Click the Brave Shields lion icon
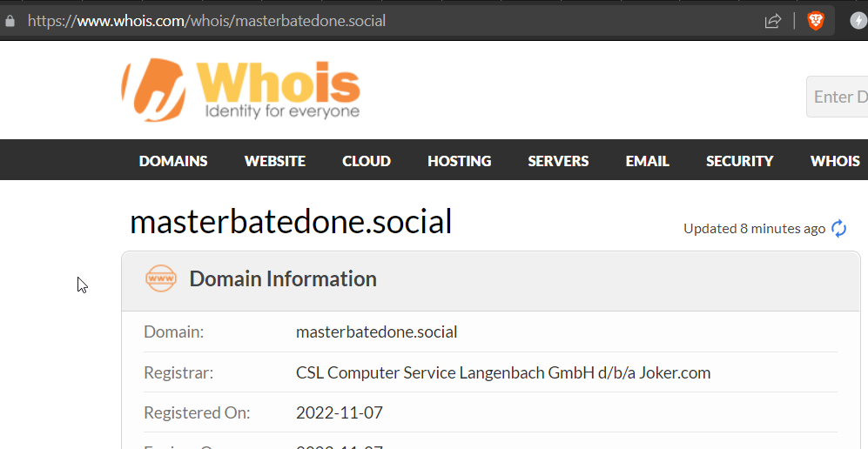 (816, 21)
